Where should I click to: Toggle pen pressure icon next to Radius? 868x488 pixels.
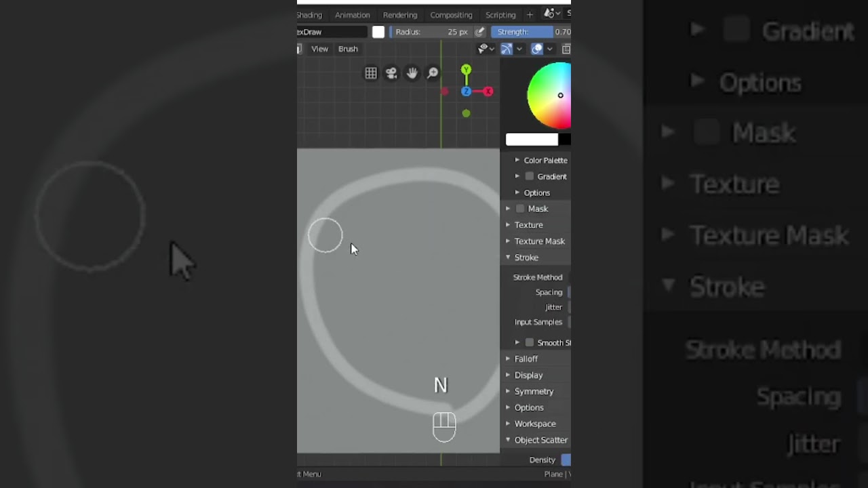[480, 32]
